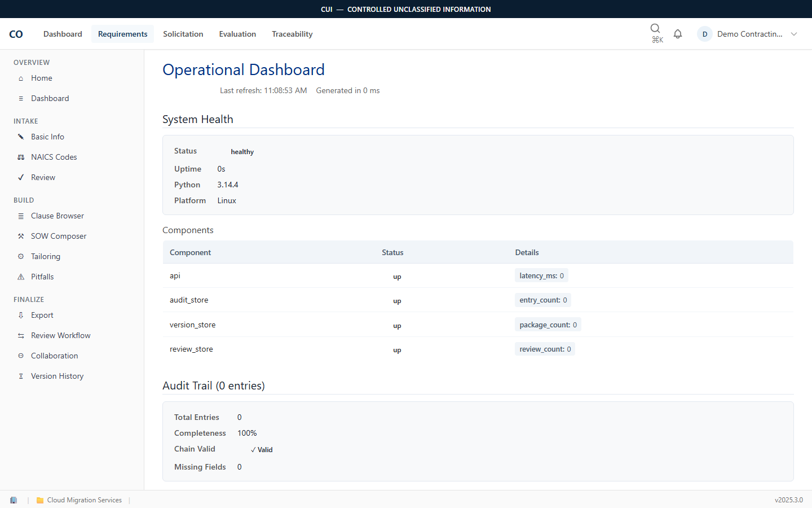Click the entry_count: 0 detail tag

[543, 300]
